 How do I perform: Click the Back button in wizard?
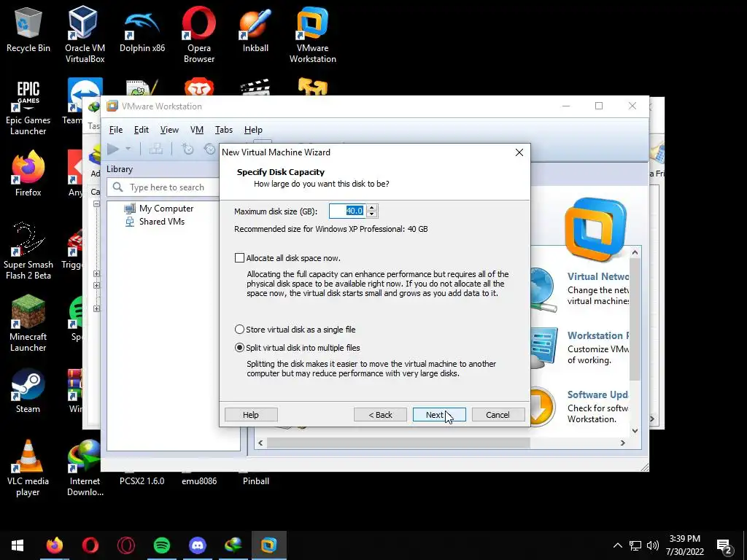click(x=380, y=415)
